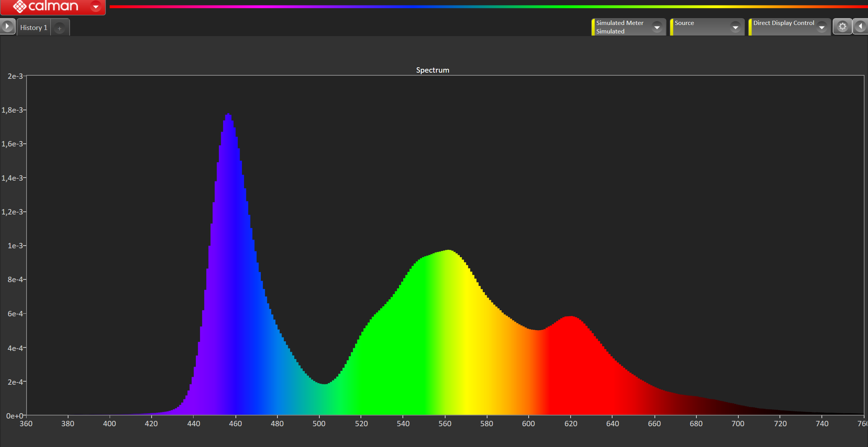Viewport: 868px width, 447px height.
Task: Expand the Source dropdown arrow
Action: point(735,27)
